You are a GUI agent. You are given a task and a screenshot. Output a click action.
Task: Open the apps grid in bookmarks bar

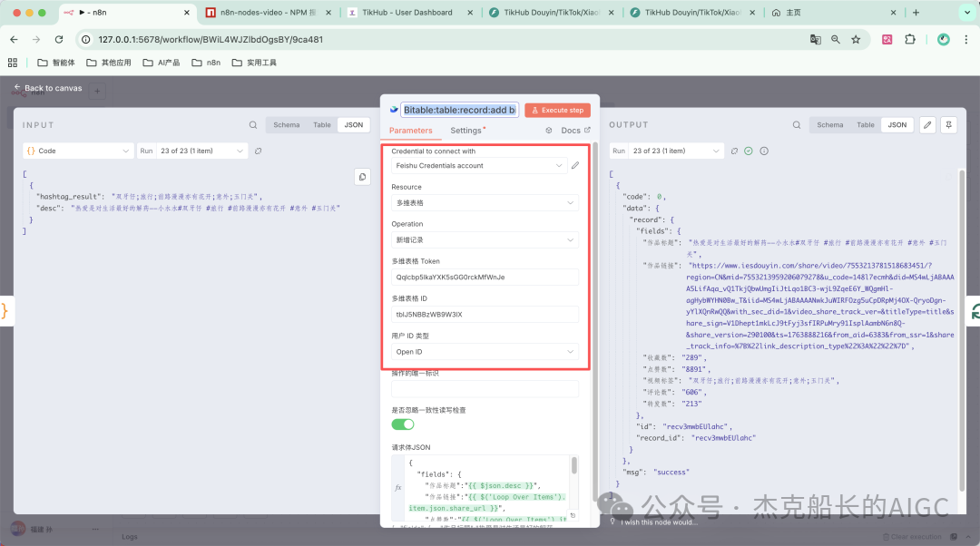13,63
